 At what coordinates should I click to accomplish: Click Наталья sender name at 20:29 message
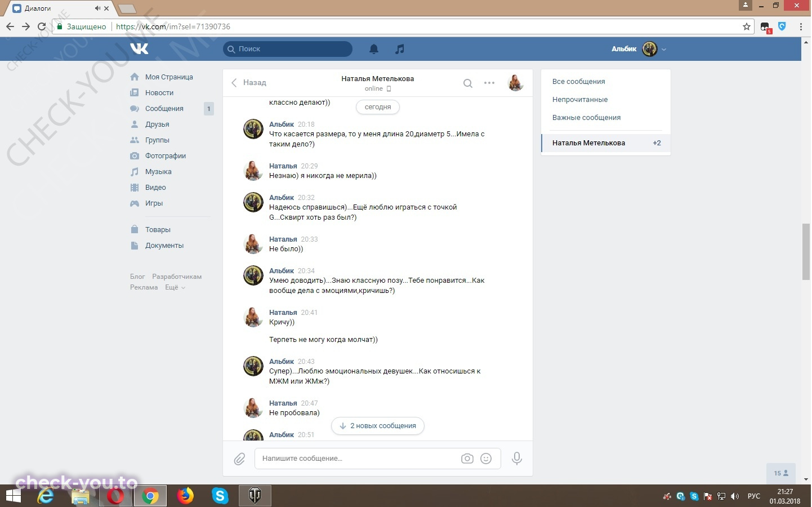pos(283,166)
